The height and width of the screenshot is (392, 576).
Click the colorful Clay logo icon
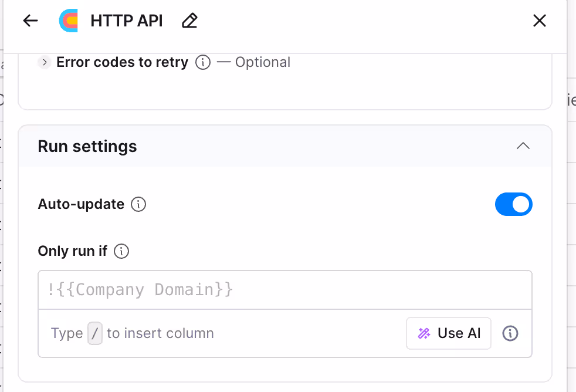coord(69,21)
